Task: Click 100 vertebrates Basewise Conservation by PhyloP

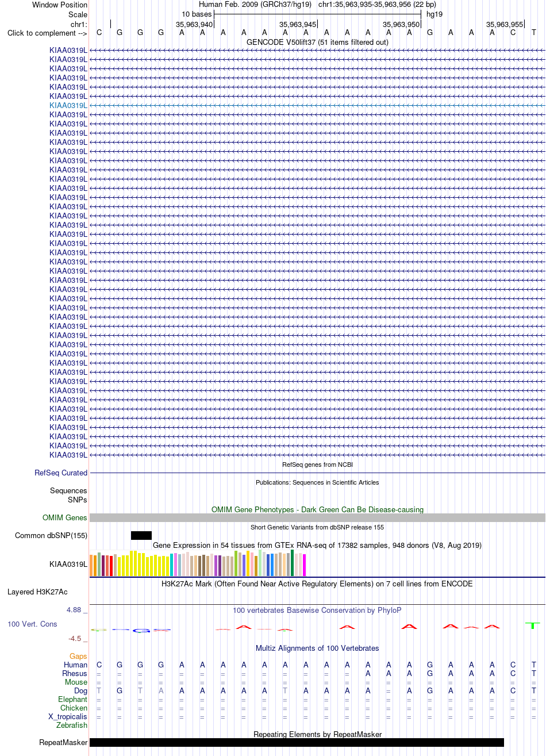Action: coord(317,610)
